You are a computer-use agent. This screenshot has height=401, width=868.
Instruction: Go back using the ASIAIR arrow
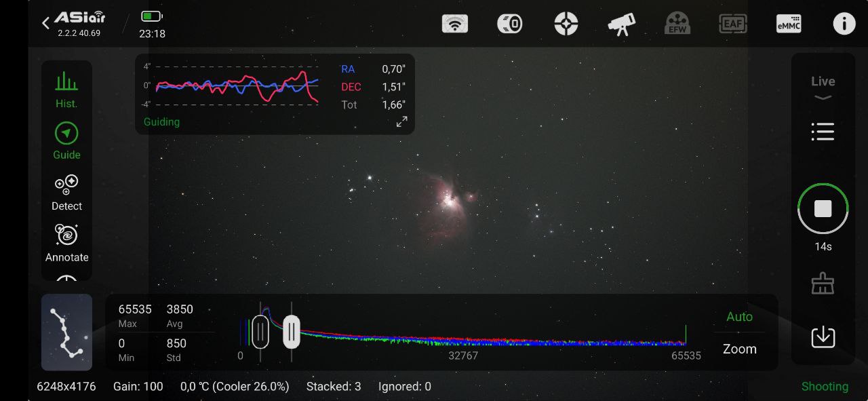point(46,24)
